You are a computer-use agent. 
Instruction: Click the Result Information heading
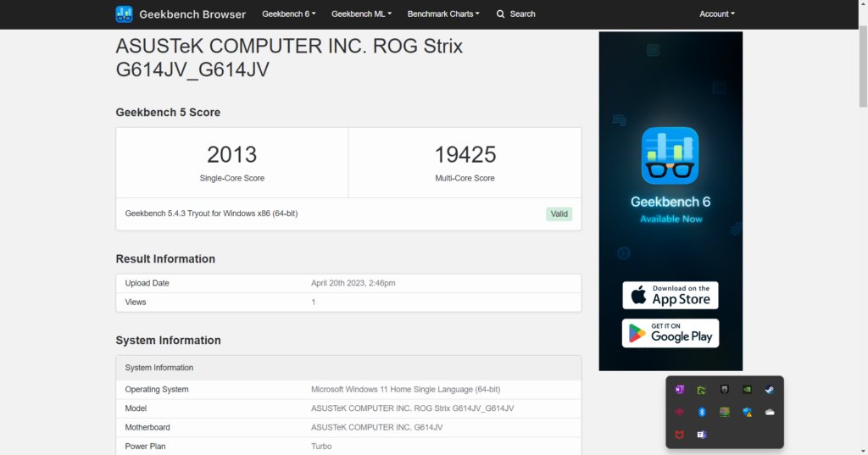[165, 259]
